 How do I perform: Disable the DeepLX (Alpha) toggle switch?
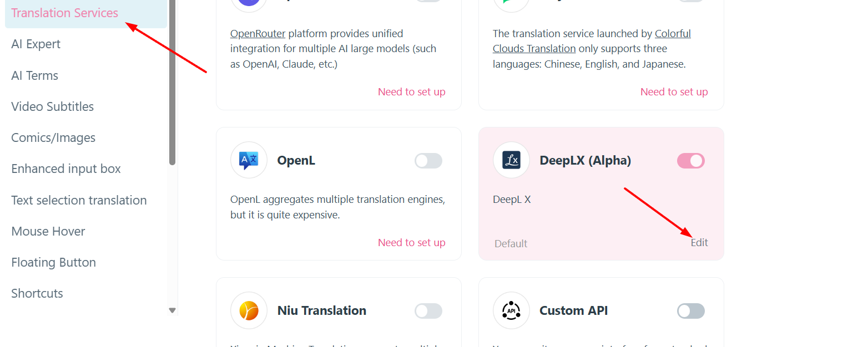[x=691, y=161]
